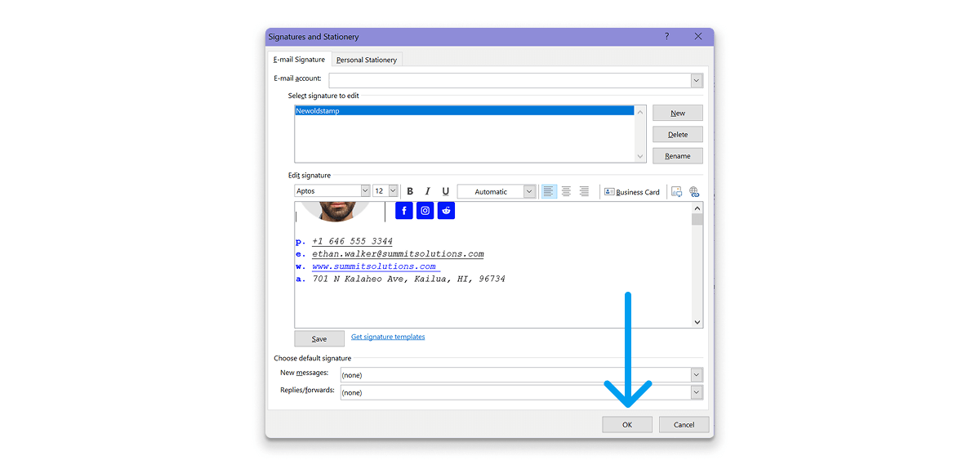Viewport: 980px width, 465px height.
Task: Align signature text right
Action: tap(584, 191)
